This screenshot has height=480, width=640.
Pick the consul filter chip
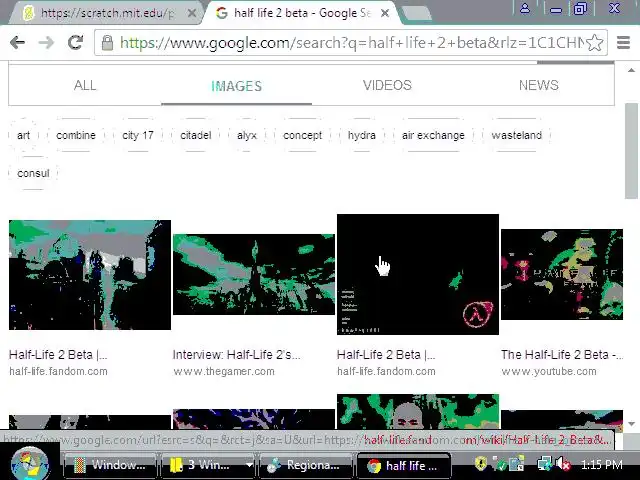tap(33, 173)
